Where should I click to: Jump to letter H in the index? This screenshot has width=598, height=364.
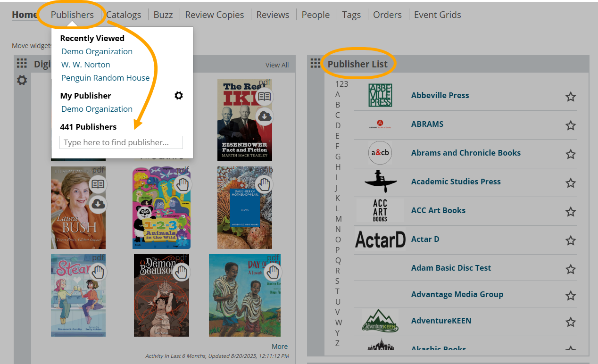pyautogui.click(x=338, y=167)
